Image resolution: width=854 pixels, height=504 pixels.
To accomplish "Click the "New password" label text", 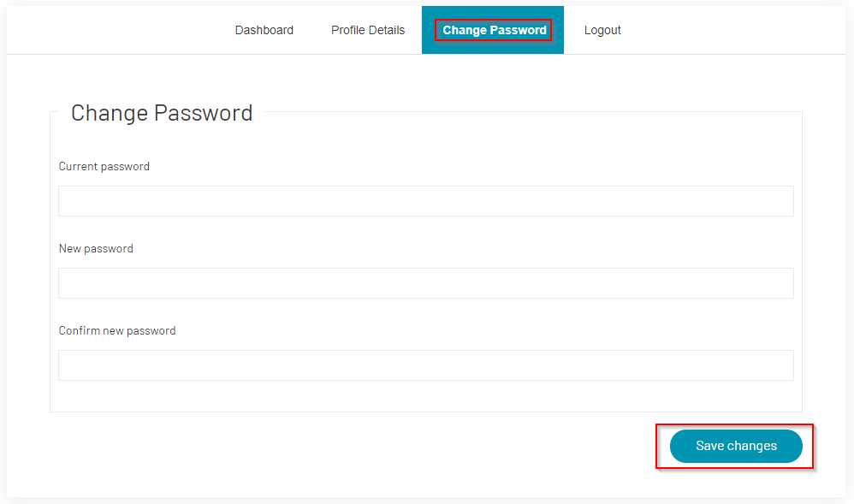I will click(x=96, y=249).
